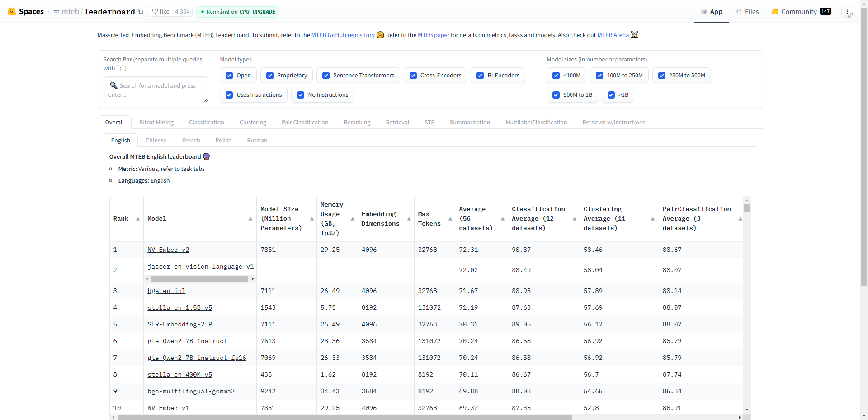Toggle the Cross-Encoders checkbox
Screen dimensions: 868x420
click(x=413, y=76)
